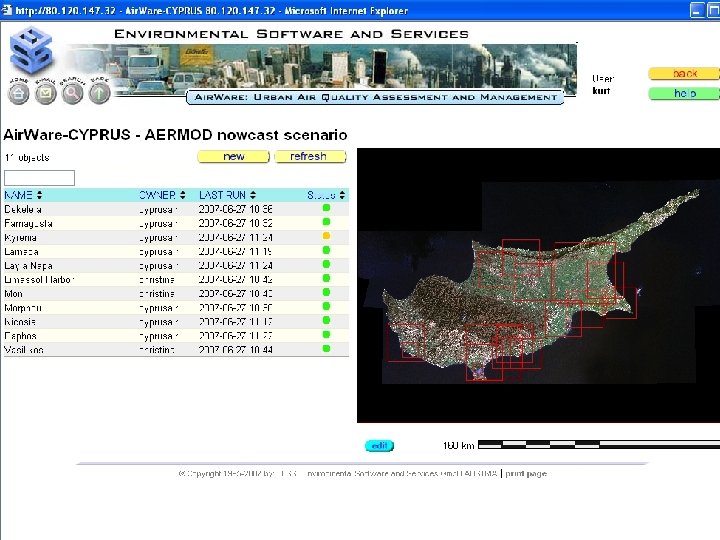This screenshot has height=540, width=720.
Task: Click the Home round icon
Action: 18,93
